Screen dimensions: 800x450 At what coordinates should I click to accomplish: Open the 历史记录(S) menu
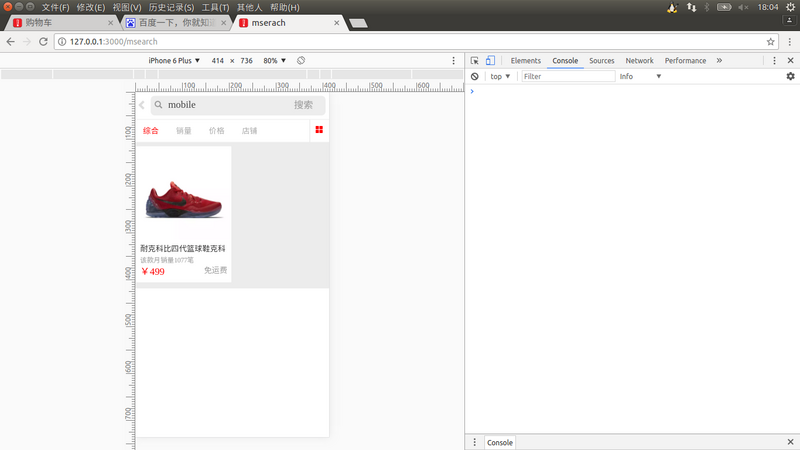point(171,7)
